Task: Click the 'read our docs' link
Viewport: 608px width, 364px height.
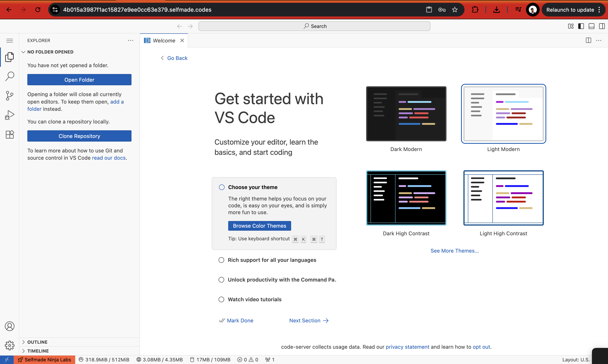Action: pyautogui.click(x=109, y=158)
